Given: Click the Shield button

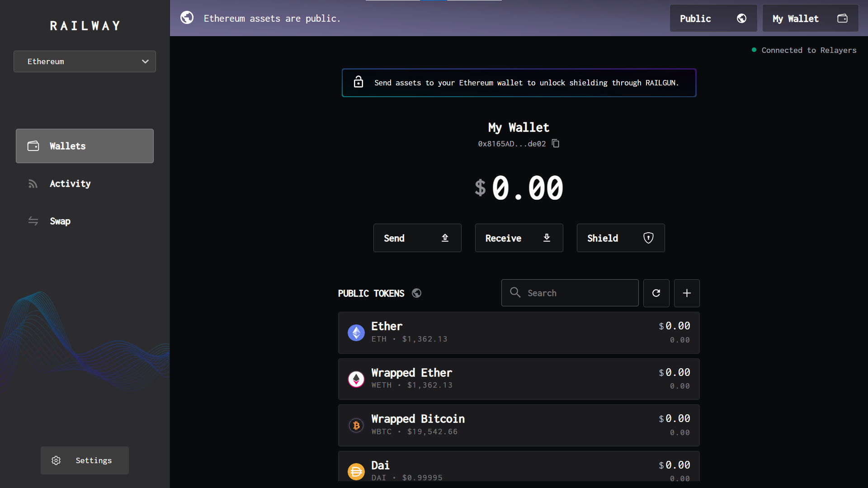Looking at the screenshot, I should tap(621, 238).
